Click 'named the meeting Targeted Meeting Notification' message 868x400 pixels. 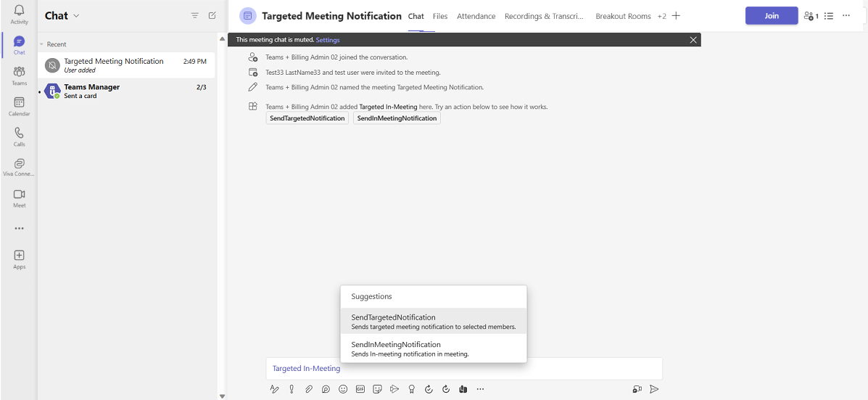click(x=375, y=87)
